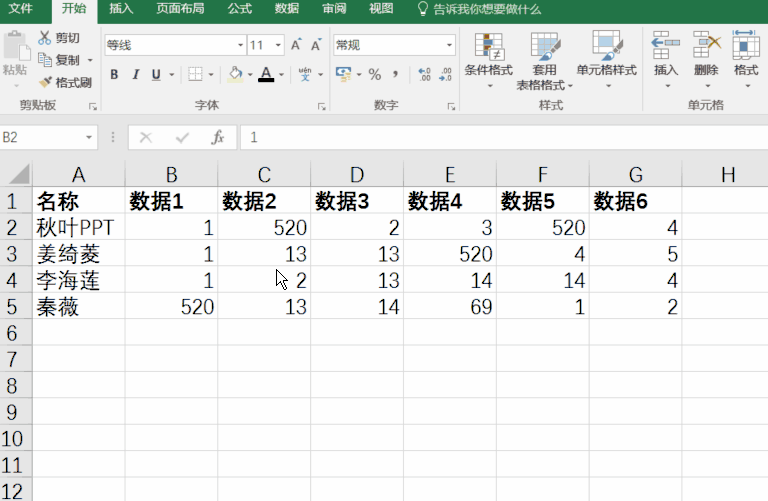Switch to the 数据 tab
The image size is (768, 501).
click(287, 9)
